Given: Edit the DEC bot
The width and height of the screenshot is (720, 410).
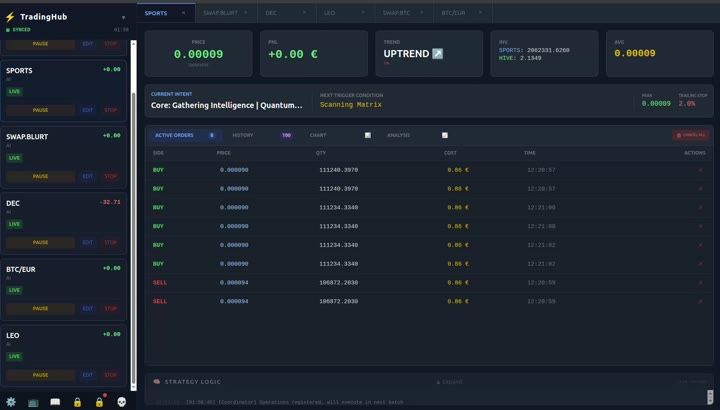Looking at the screenshot, I should tap(88, 242).
